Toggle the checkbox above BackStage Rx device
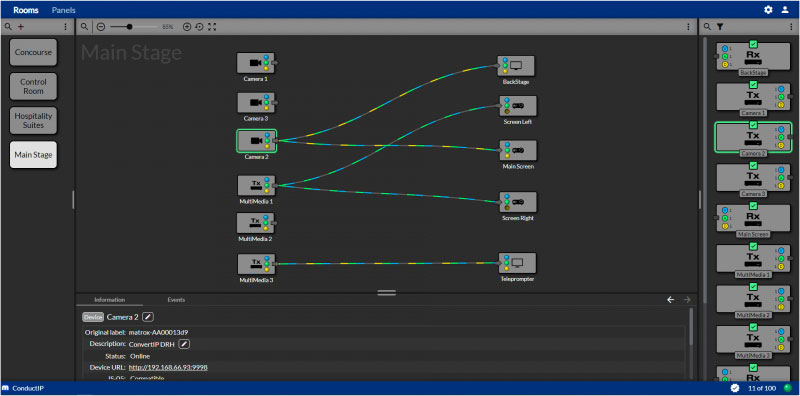The height and width of the screenshot is (396, 800). pyautogui.click(x=753, y=44)
